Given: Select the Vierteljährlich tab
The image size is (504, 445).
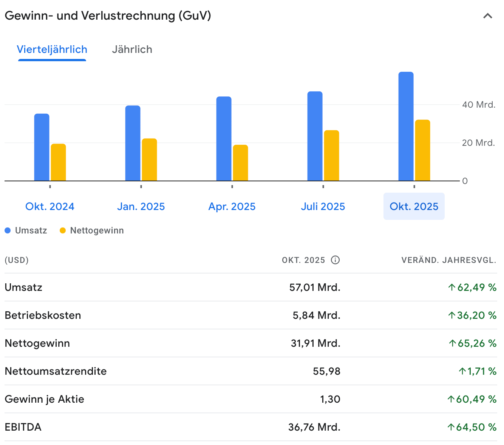Looking at the screenshot, I should (52, 49).
